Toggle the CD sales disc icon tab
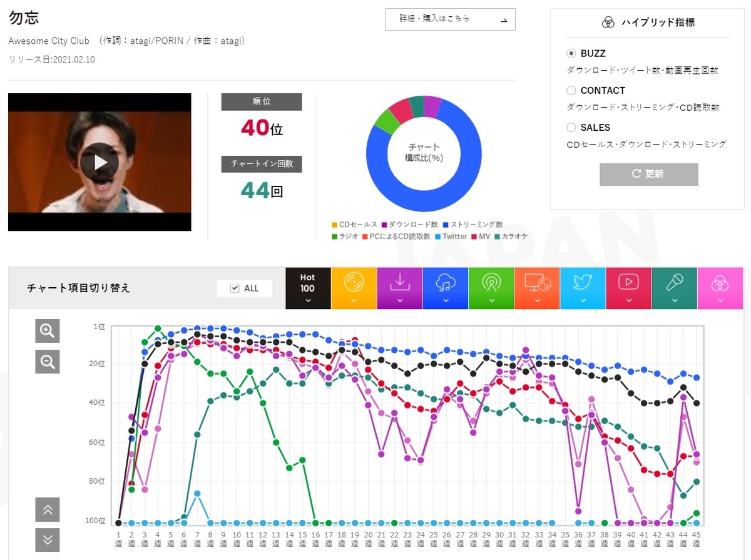 point(354,288)
